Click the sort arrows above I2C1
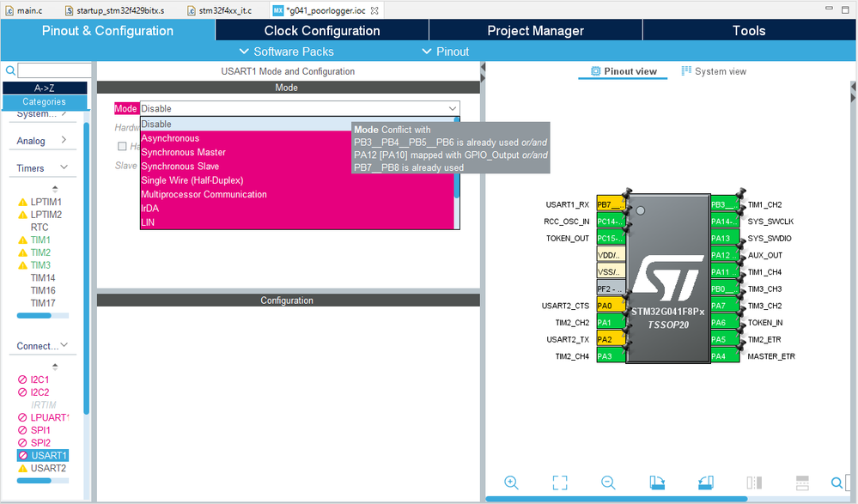The image size is (858, 504). tap(55, 367)
